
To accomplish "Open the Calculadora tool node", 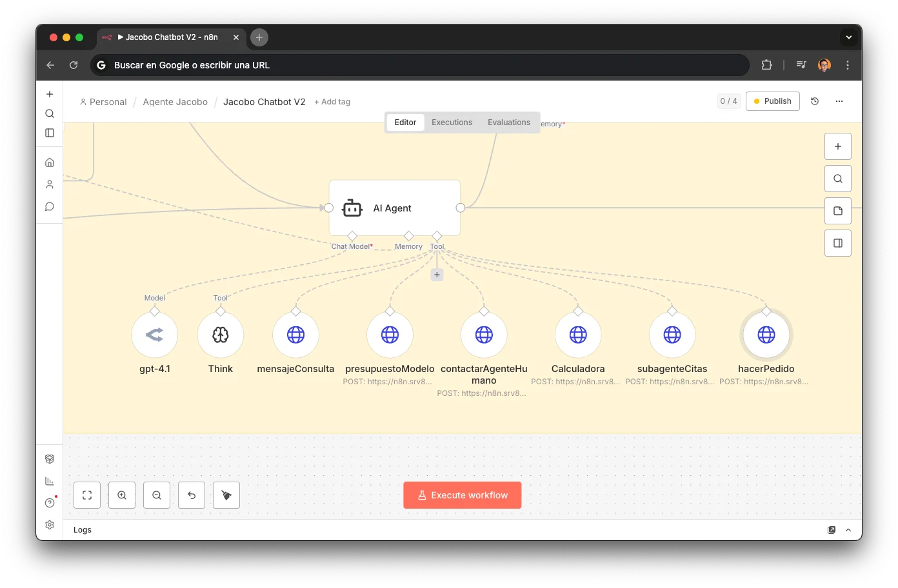I will [x=577, y=335].
